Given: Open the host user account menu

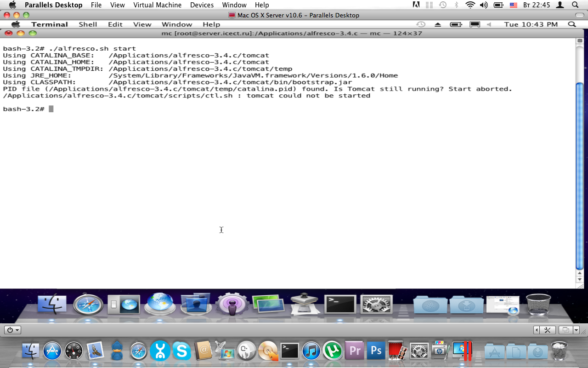Looking at the screenshot, I should [560, 5].
